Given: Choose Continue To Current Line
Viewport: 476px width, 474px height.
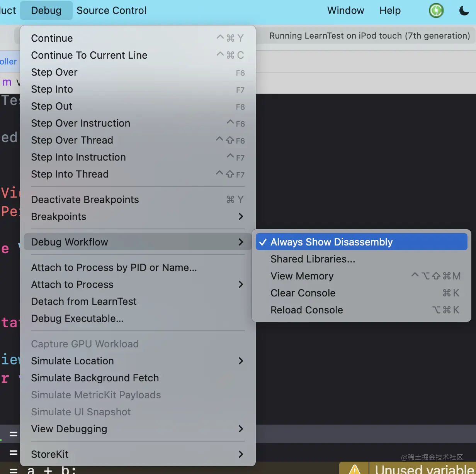Looking at the screenshot, I should [x=138, y=55].
